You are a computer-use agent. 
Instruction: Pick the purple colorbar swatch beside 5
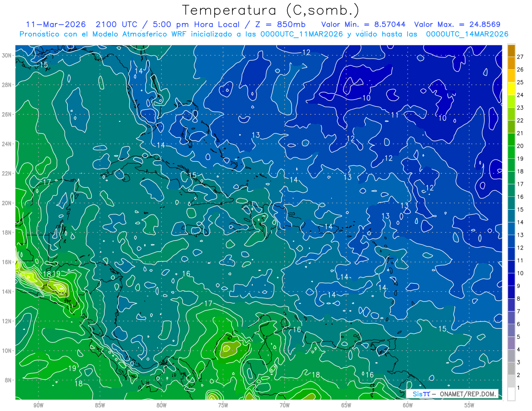pos(511,331)
